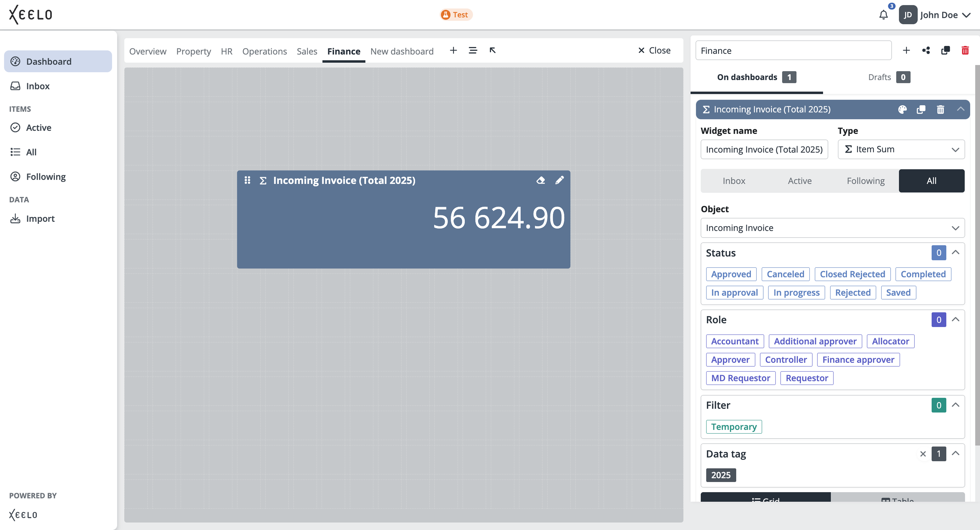Click the widget's pencil edit icon

tap(559, 180)
